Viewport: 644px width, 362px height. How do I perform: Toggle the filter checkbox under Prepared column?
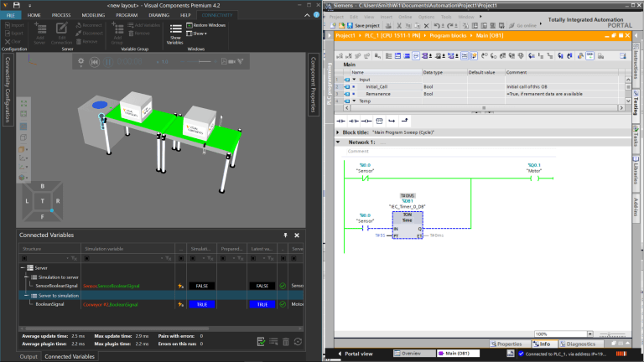tap(223, 258)
